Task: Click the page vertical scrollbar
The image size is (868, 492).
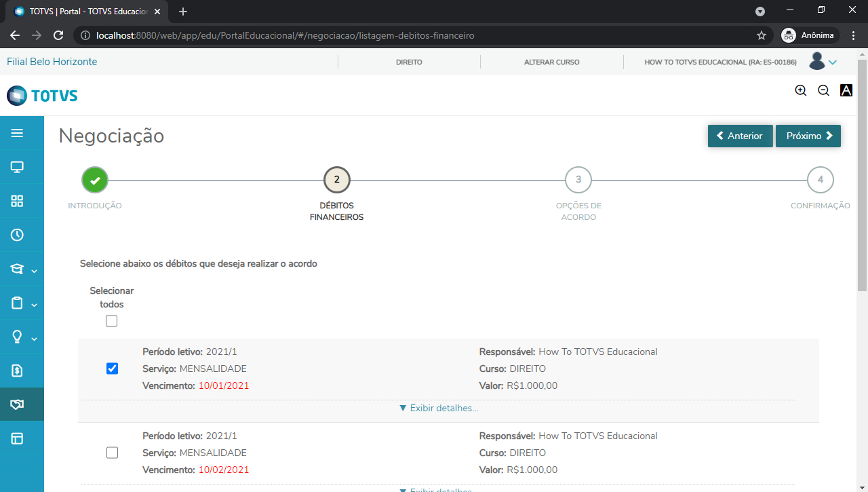Action: click(x=863, y=175)
